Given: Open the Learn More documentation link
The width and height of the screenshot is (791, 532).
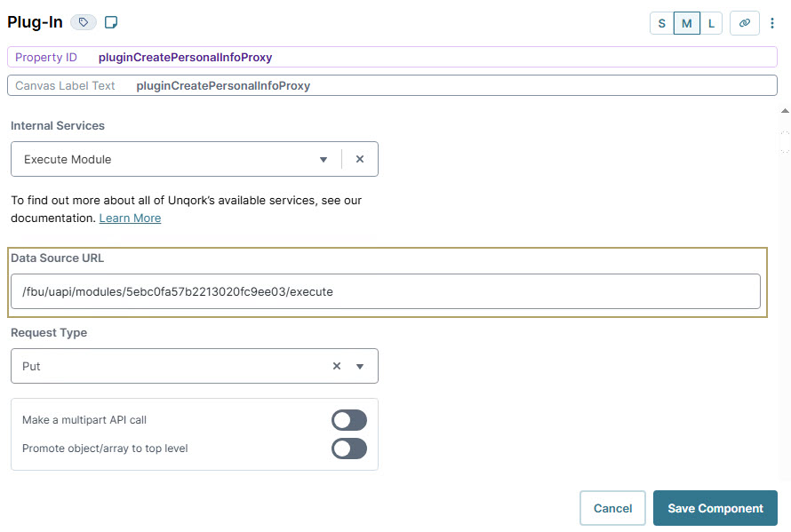Looking at the screenshot, I should pyautogui.click(x=130, y=218).
